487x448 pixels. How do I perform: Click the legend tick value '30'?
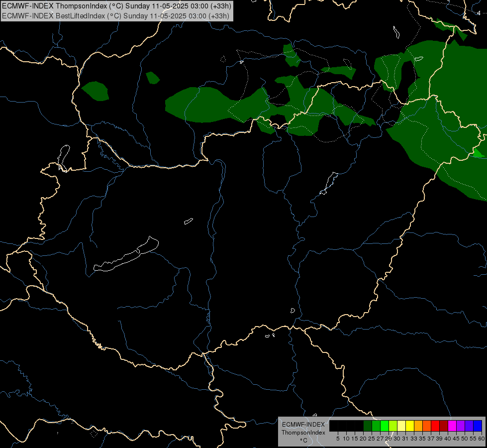397,439
